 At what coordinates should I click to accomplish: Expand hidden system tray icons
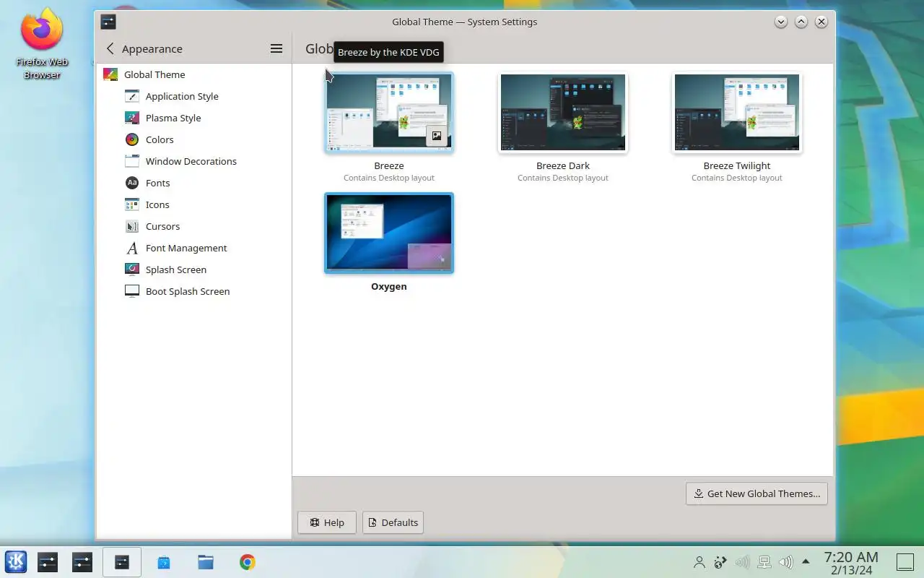point(806,561)
